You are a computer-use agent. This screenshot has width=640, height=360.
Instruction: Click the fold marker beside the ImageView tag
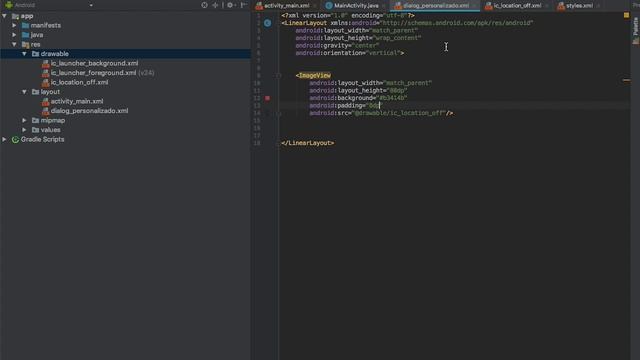(x=278, y=76)
